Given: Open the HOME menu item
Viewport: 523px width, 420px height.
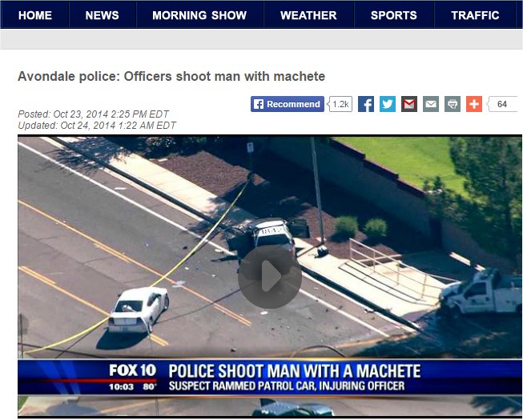Looking at the screenshot, I should click(x=35, y=15).
